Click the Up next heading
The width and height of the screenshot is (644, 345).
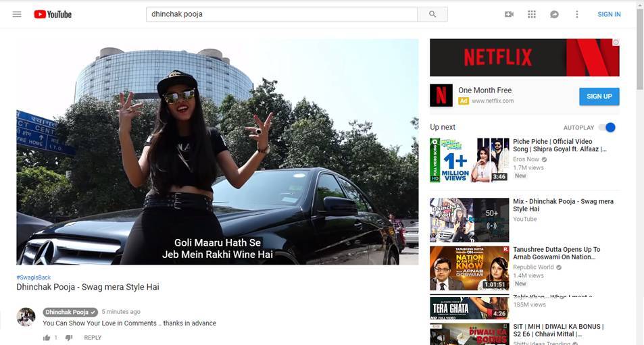point(443,127)
